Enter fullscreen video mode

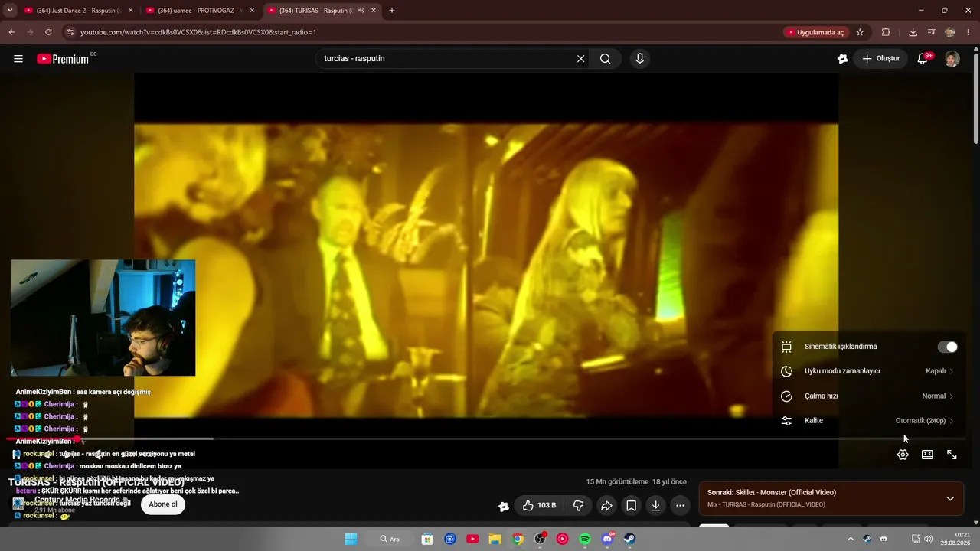(x=952, y=455)
